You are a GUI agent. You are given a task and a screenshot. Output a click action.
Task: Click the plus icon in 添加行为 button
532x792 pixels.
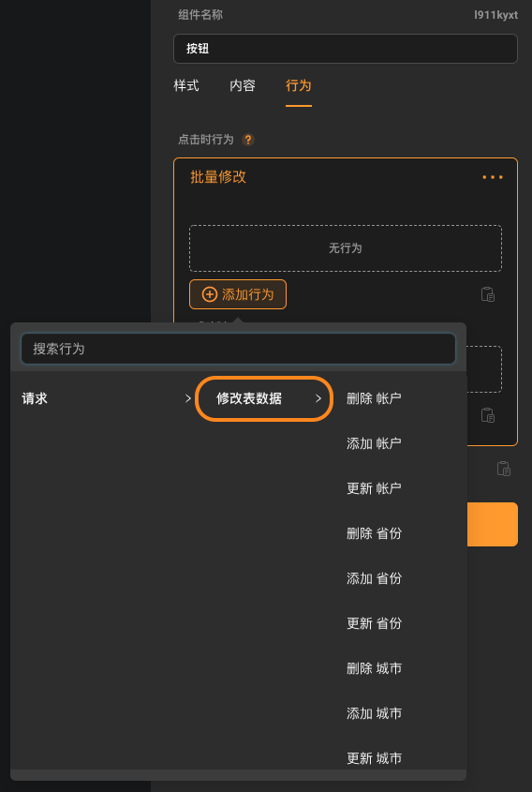click(210, 294)
